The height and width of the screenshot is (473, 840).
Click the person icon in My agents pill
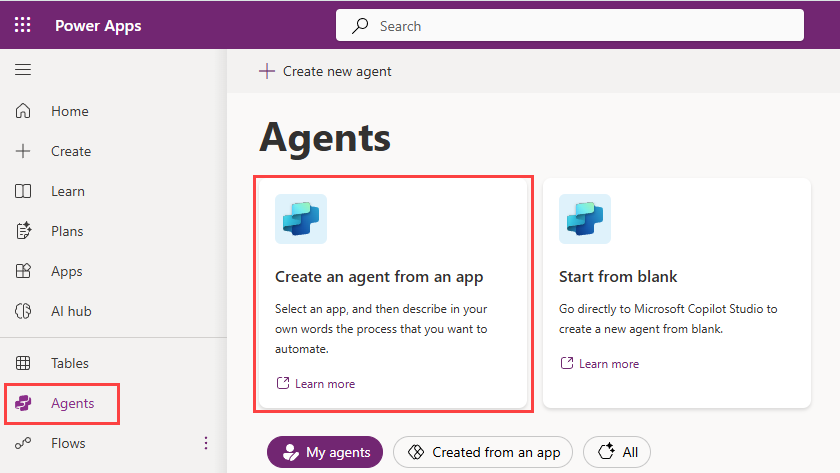click(x=290, y=452)
